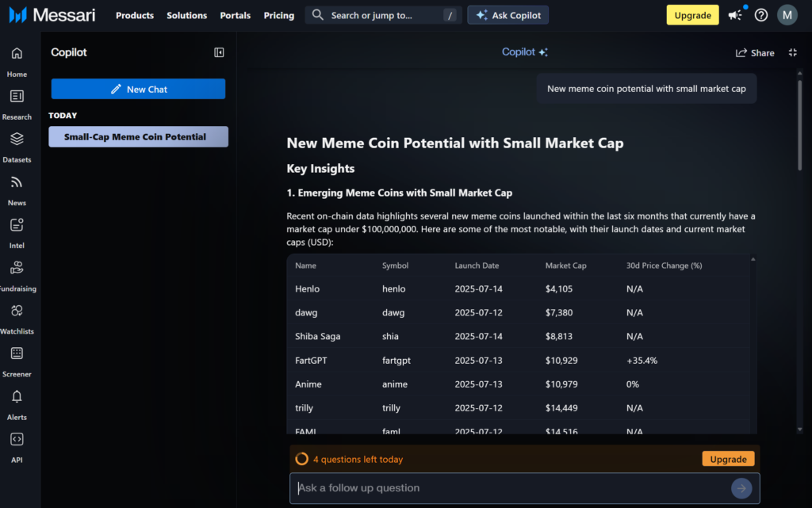The width and height of the screenshot is (812, 508).
Task: Open the Alerts bell icon
Action: click(17, 397)
